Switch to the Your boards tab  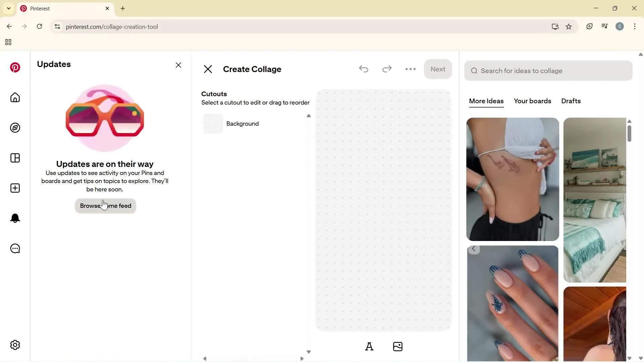point(532,101)
